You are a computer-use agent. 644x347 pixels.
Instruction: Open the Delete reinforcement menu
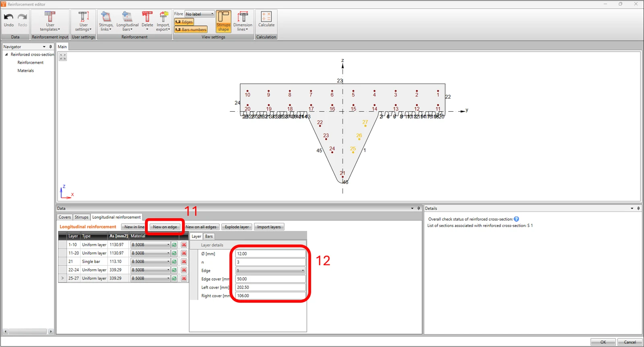click(x=147, y=21)
